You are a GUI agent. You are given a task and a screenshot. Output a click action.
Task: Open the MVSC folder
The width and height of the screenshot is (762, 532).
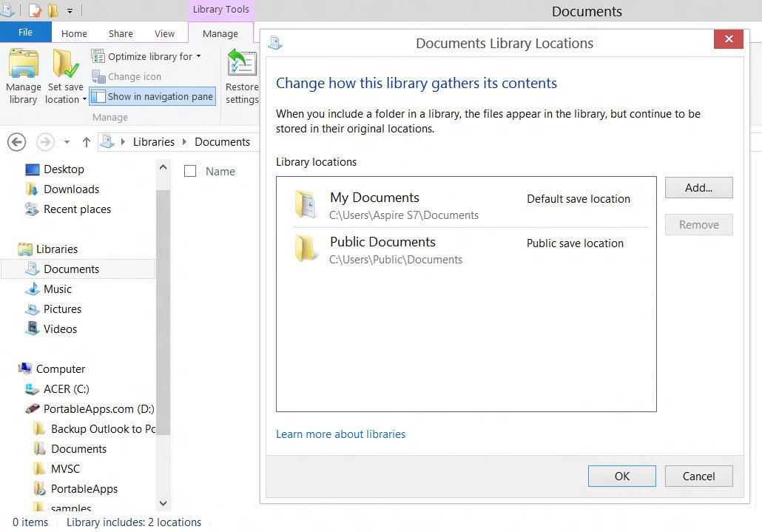point(65,468)
